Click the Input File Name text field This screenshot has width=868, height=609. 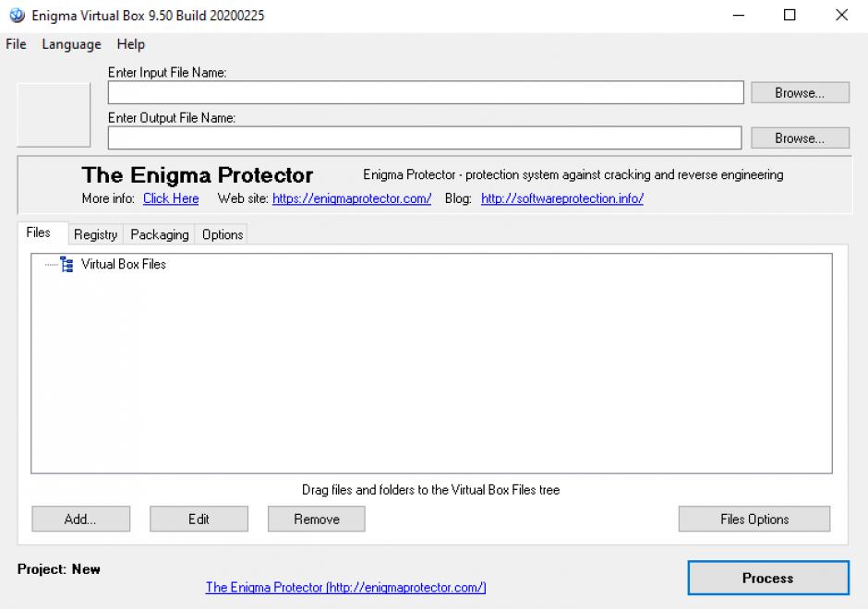pyautogui.click(x=426, y=92)
